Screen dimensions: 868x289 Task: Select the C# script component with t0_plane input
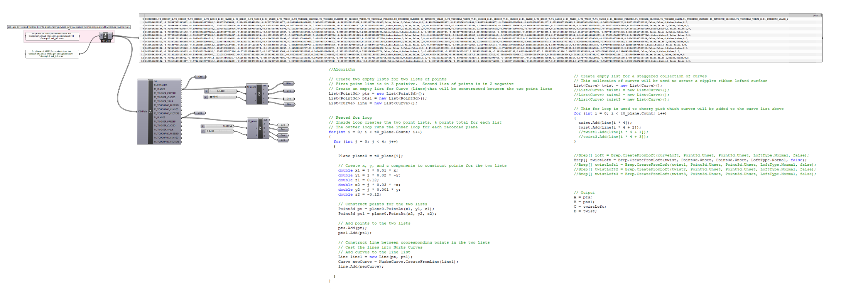tap(257, 94)
